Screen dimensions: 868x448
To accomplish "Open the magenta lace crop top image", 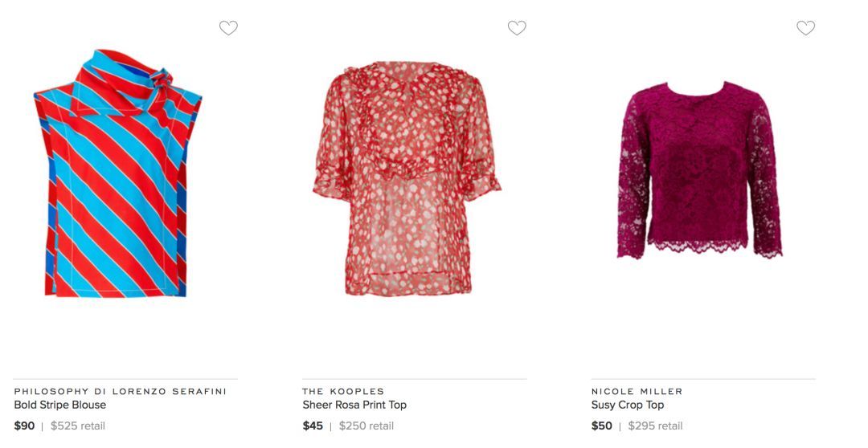I will (x=698, y=169).
